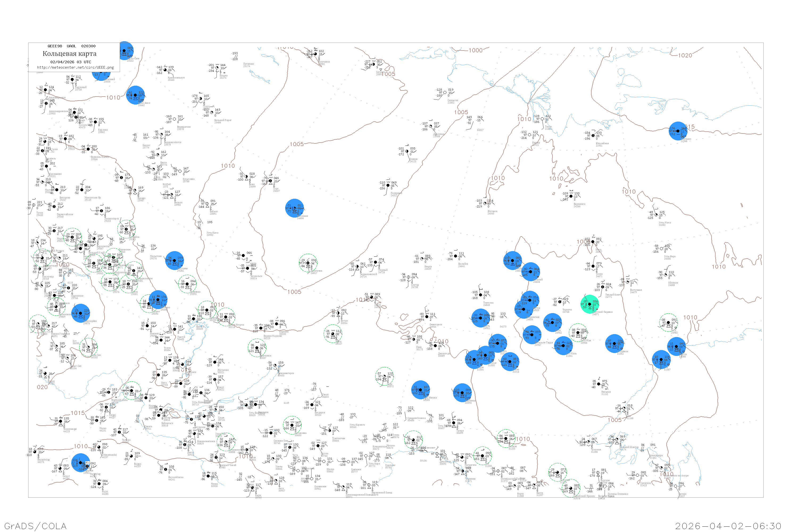Viewport: 798px width, 532px height.
Task: Select the blue Кислокан 24606 station marker
Action: click(294, 208)
